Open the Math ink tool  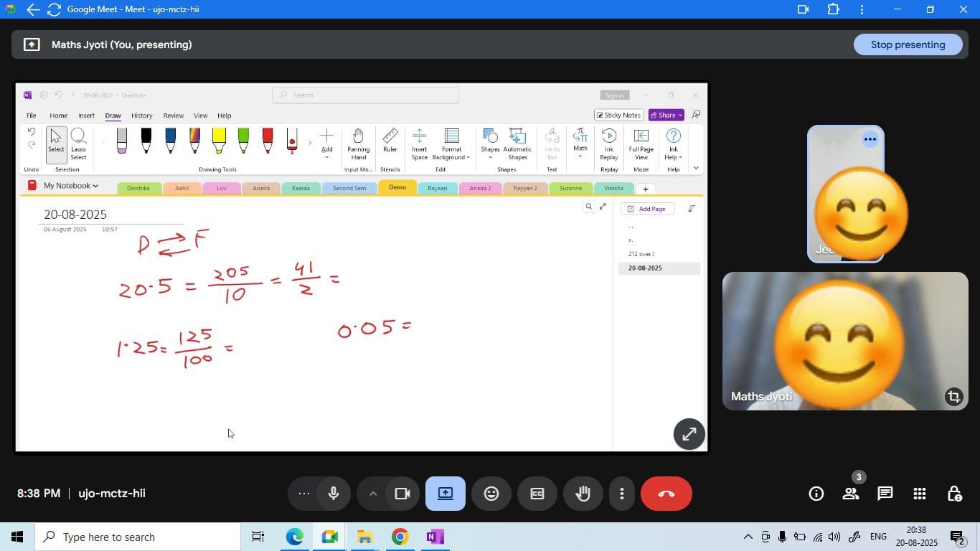tap(580, 141)
